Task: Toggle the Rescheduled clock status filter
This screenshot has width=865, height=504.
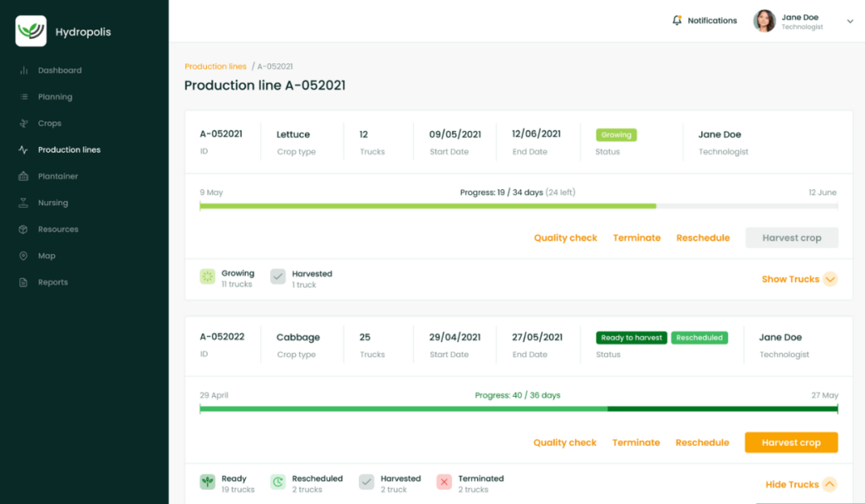Action: tap(278, 482)
